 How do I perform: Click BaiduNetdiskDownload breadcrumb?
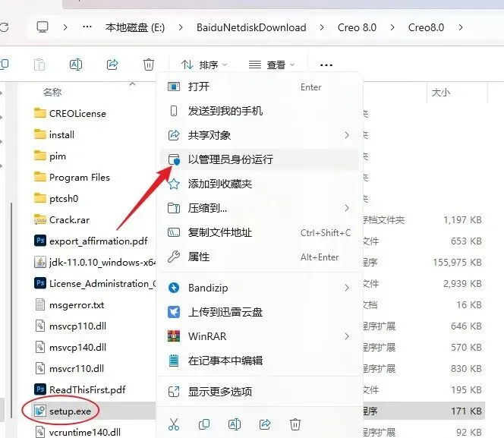[x=251, y=27]
